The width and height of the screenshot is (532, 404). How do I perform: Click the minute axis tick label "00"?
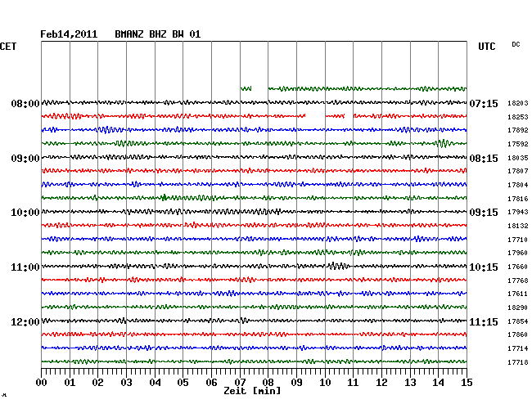[42, 383]
